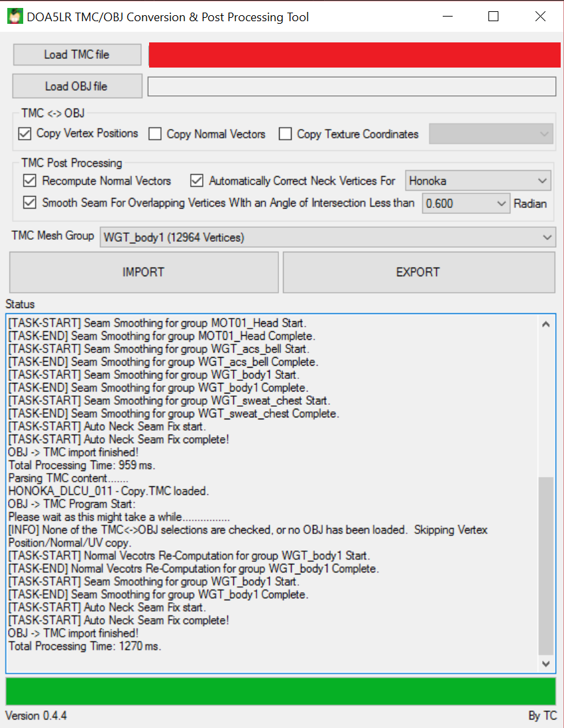The width and height of the screenshot is (564, 728).
Task: Click the status log scroll up arrow
Action: (x=545, y=325)
